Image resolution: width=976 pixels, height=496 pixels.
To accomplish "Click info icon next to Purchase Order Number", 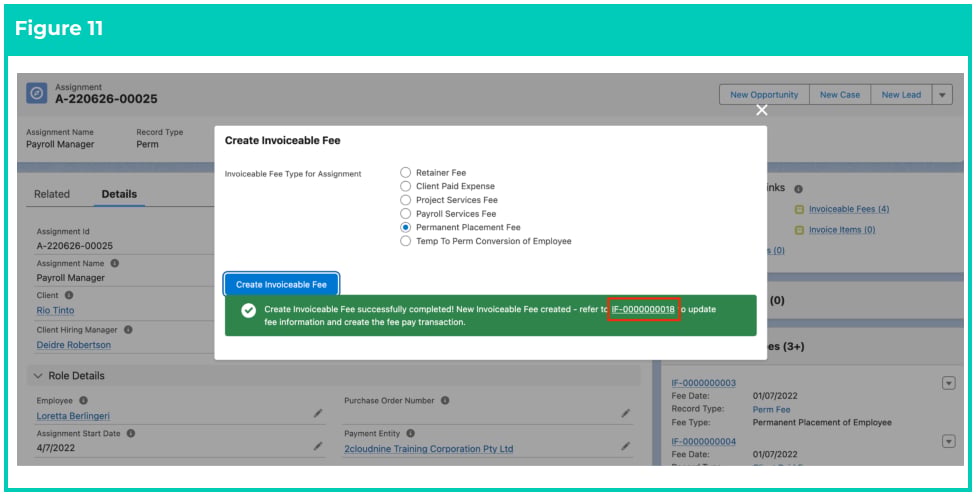I will (x=445, y=400).
